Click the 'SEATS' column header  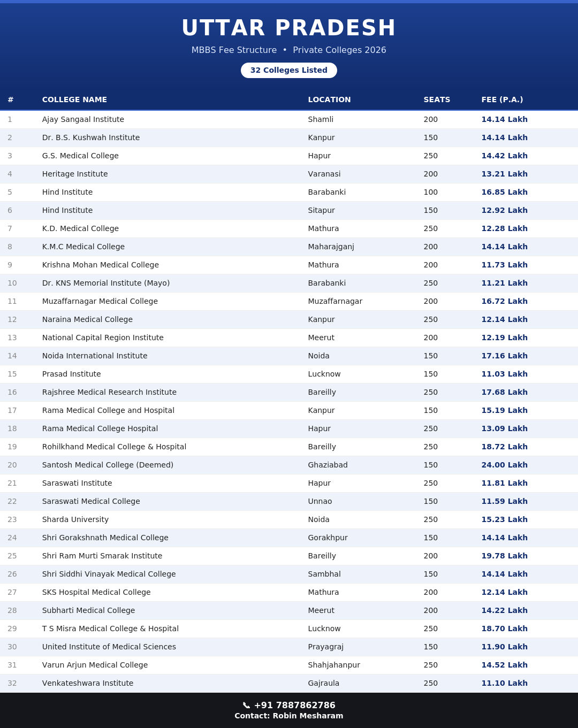[437, 99]
